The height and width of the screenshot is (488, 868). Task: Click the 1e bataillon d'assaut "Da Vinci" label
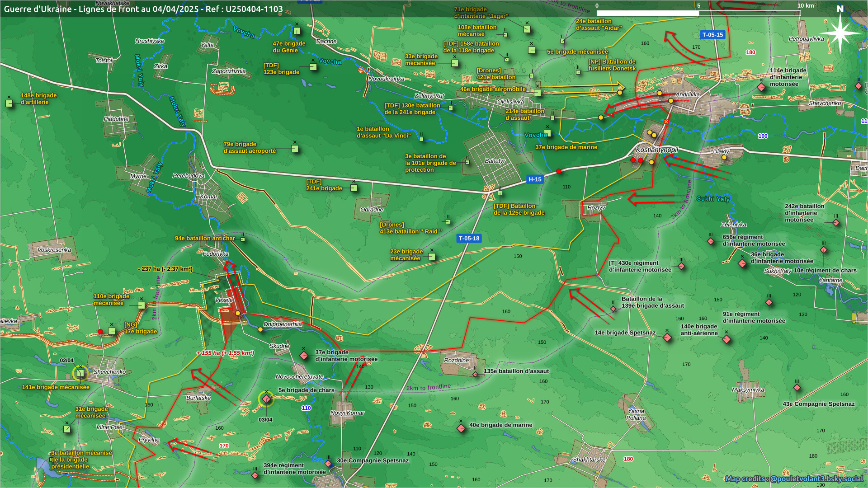(x=384, y=132)
